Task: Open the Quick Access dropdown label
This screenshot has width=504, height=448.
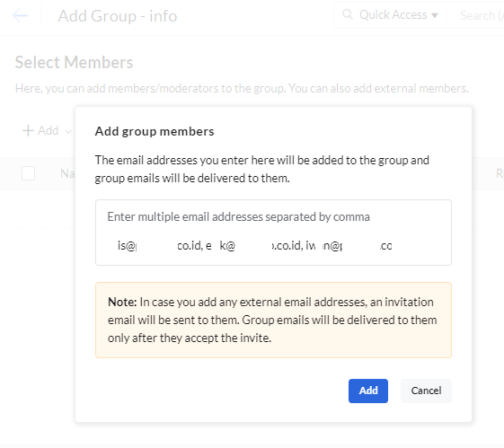Action: point(393,14)
